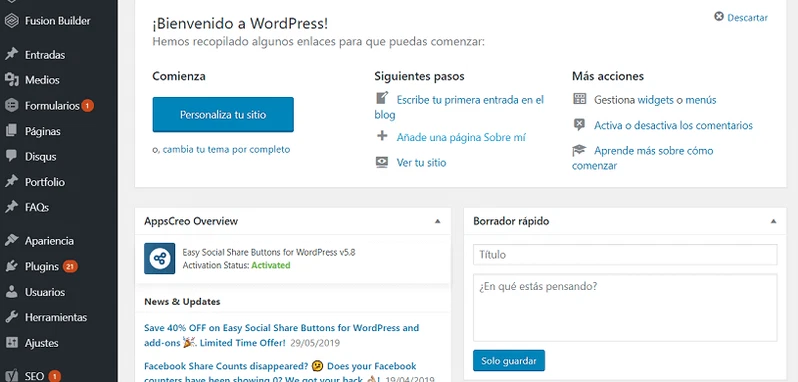
Task: Click the comments toggle icon
Action: [579, 125]
